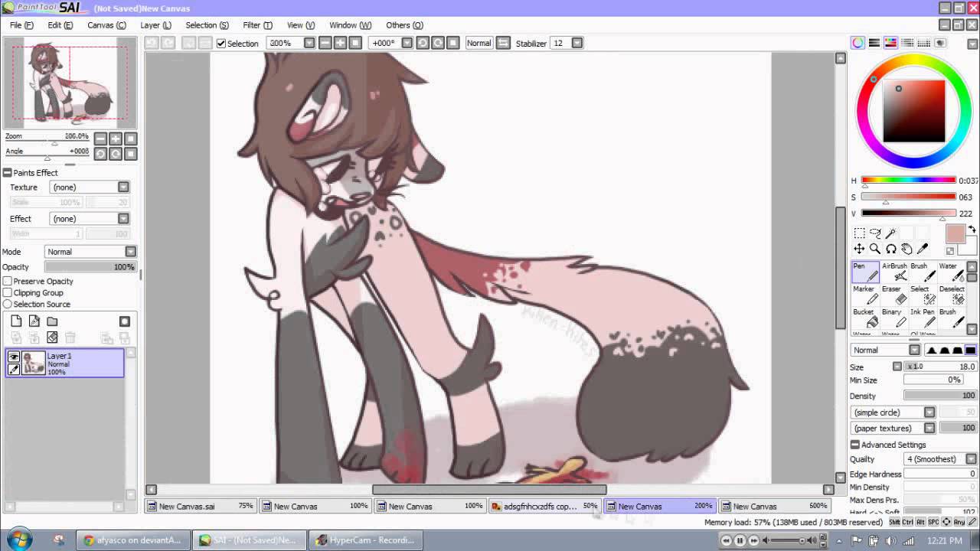Image resolution: width=980 pixels, height=551 pixels.
Task: Select the Eyedropper color picker tool
Action: [923, 249]
